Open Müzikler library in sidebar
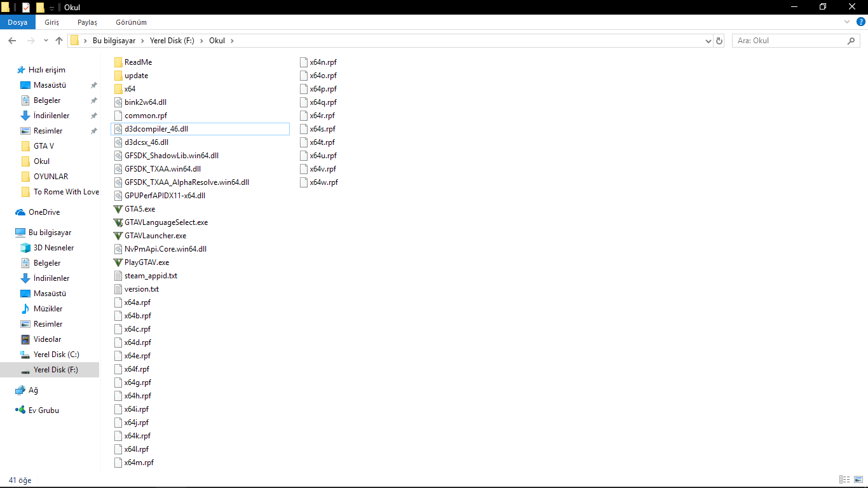The image size is (868, 488). point(48,309)
